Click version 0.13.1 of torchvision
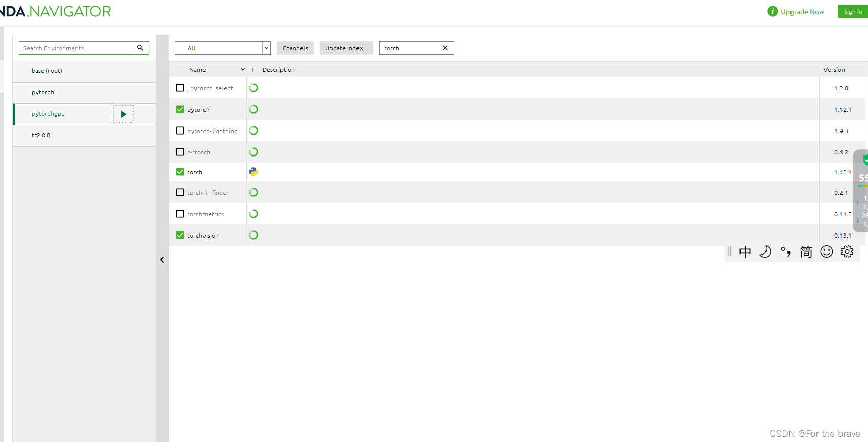 click(843, 236)
